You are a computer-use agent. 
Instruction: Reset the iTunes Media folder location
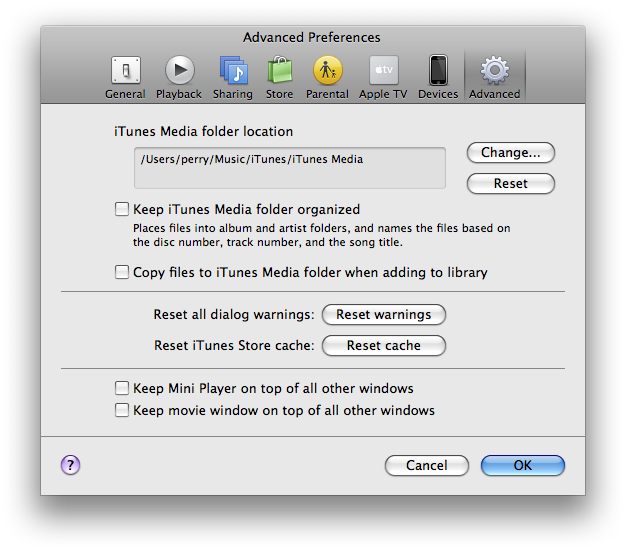(x=511, y=184)
